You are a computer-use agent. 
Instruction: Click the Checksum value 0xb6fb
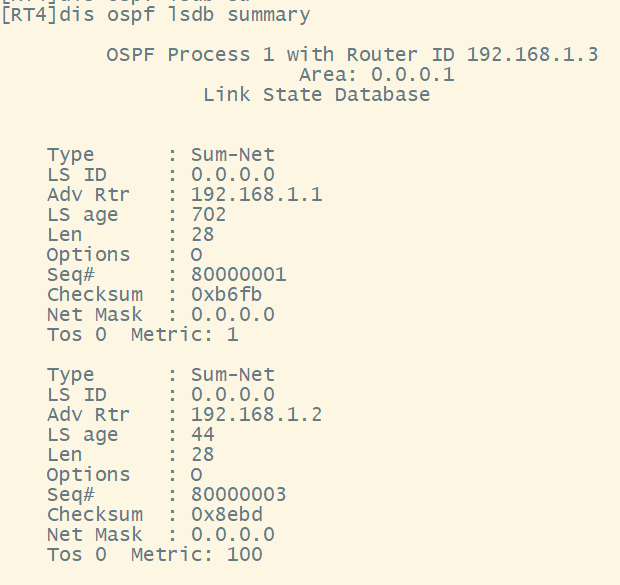pyautogui.click(x=226, y=295)
